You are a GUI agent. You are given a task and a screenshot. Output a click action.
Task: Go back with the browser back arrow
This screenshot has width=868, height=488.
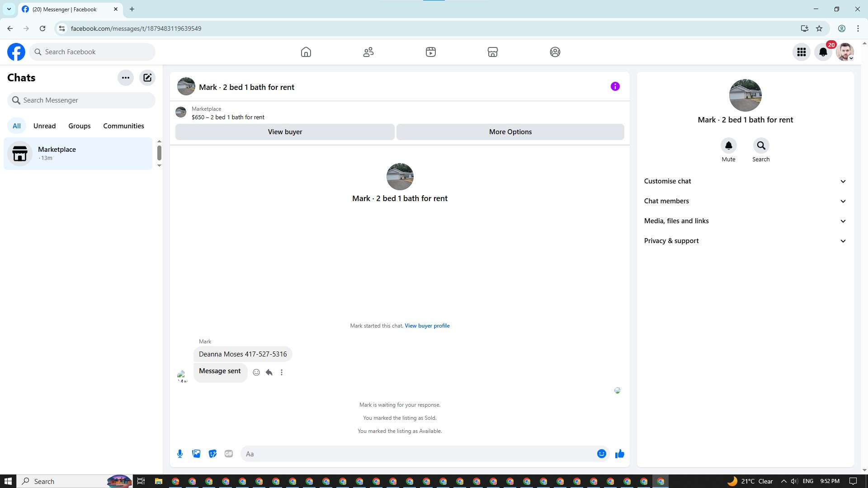(x=10, y=28)
